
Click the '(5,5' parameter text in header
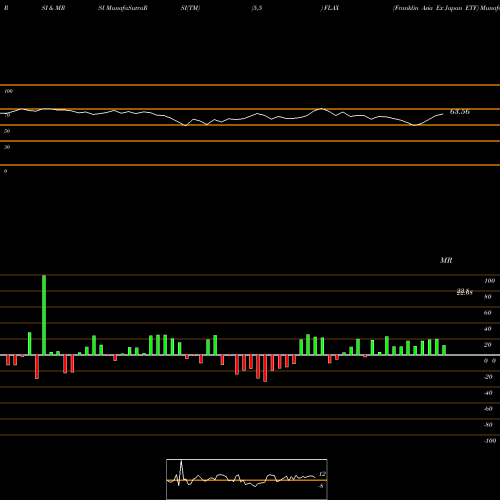(x=257, y=8)
